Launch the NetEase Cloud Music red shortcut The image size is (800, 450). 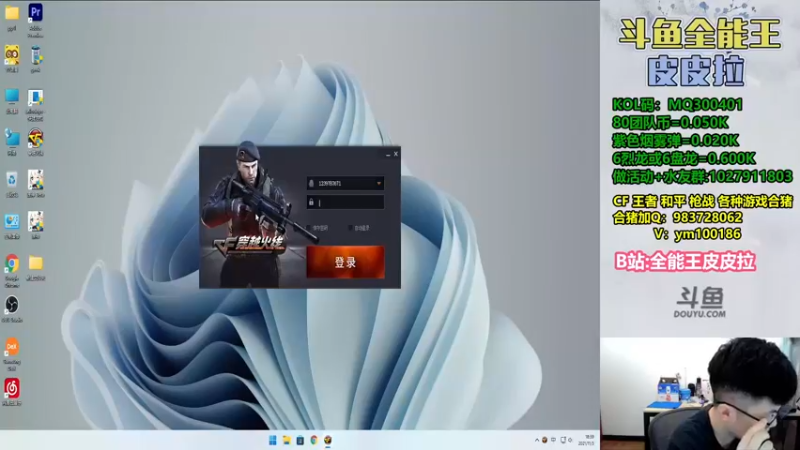tap(12, 388)
